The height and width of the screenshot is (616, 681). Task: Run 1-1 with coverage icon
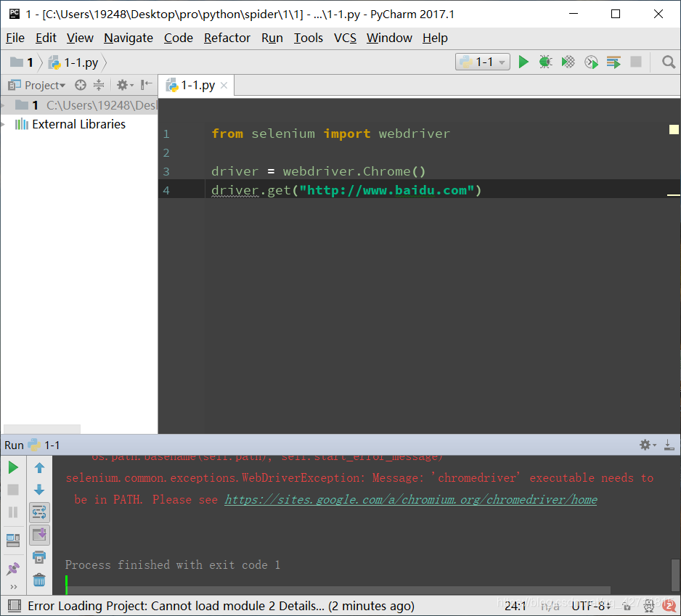568,62
